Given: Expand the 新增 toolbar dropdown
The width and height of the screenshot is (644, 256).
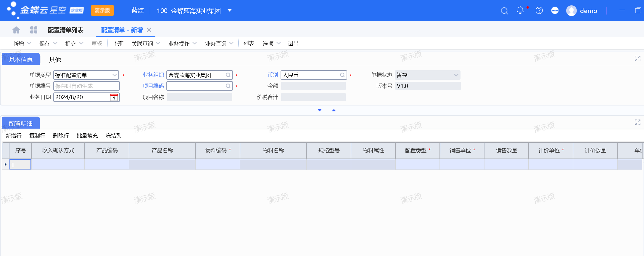Looking at the screenshot, I should click(29, 43).
